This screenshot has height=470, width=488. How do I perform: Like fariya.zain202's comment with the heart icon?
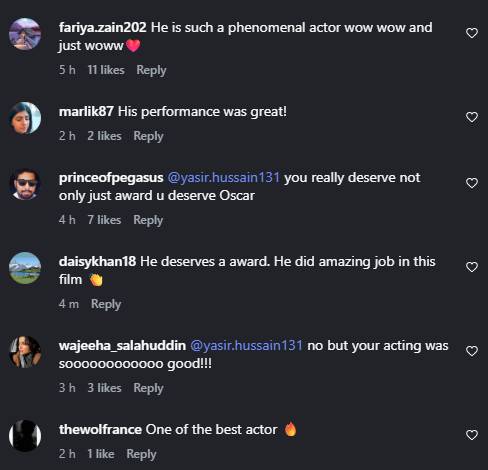[x=472, y=33]
